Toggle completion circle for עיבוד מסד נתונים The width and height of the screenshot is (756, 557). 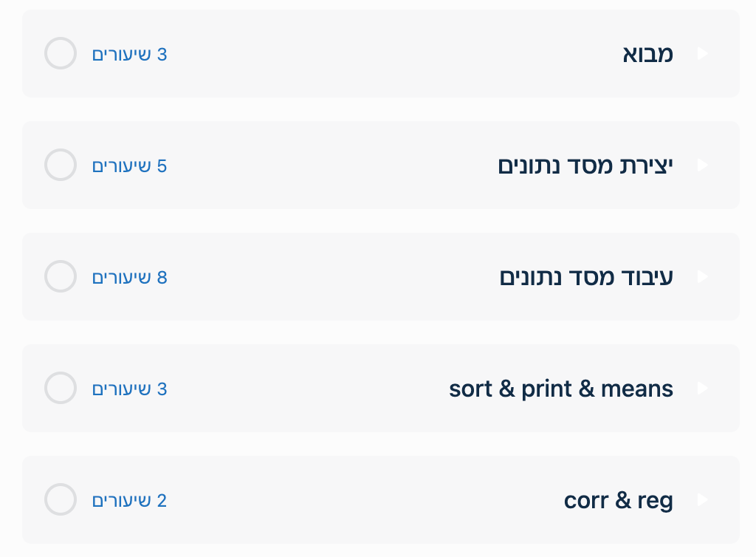(61, 277)
